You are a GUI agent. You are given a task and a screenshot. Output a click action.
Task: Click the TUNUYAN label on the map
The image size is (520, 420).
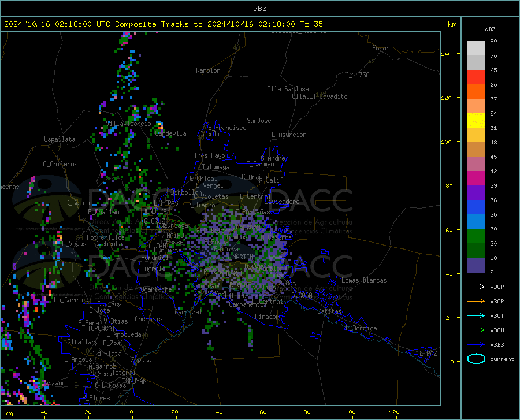click(134, 381)
